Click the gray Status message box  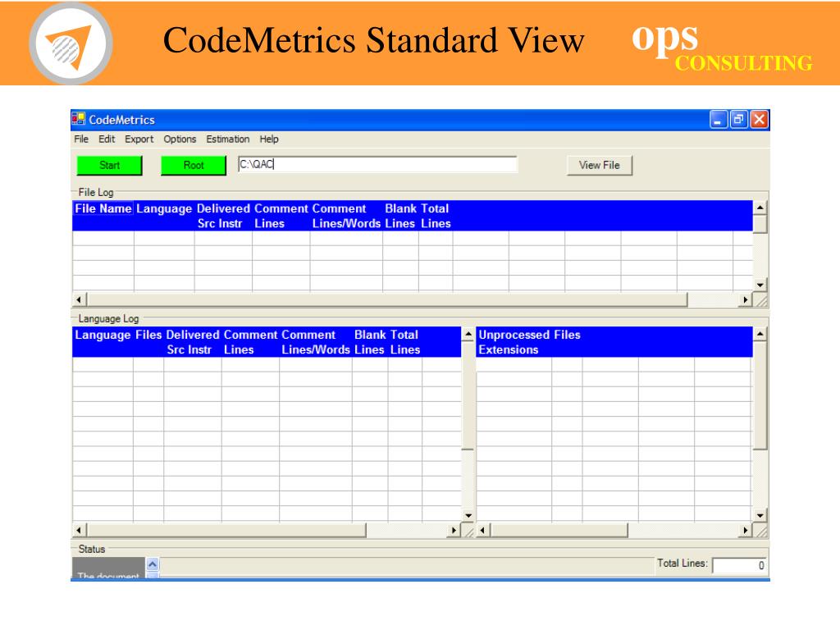(x=109, y=568)
